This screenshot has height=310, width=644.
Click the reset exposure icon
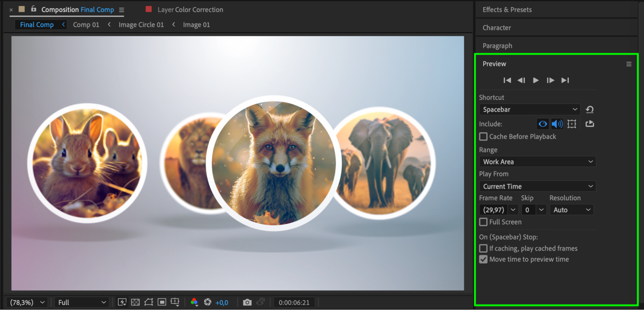[208, 302]
